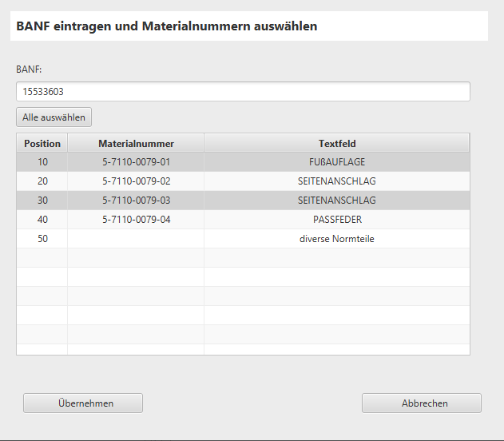This screenshot has width=504, height=441.
Task: Cancel the dialog via Abbrechen
Action: 421,403
